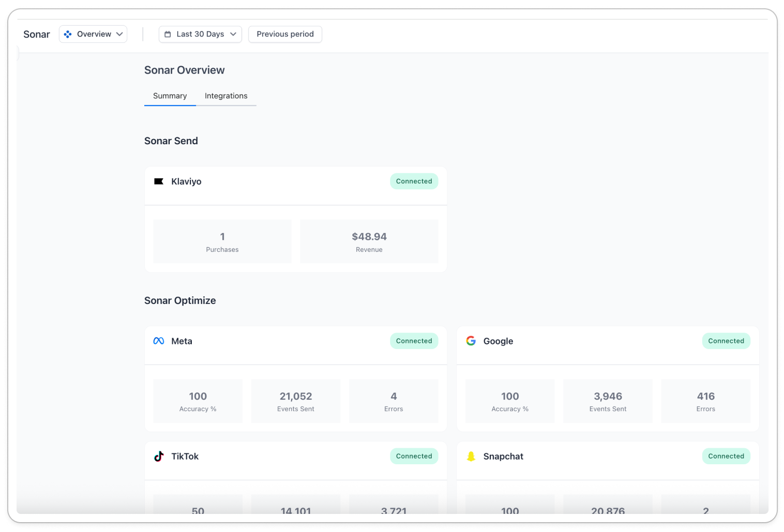Click the Sonar title text

tap(37, 35)
